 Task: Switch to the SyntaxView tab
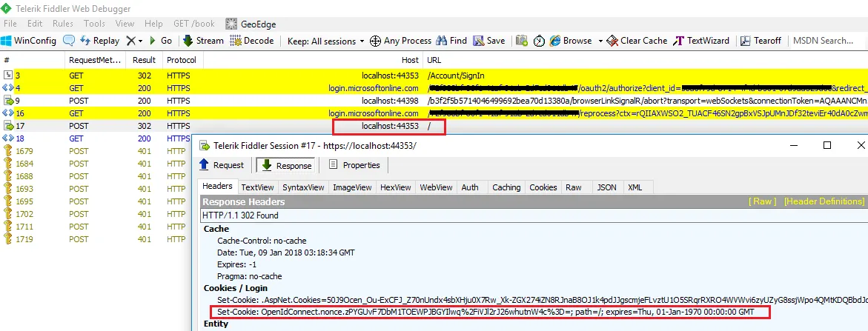click(303, 187)
